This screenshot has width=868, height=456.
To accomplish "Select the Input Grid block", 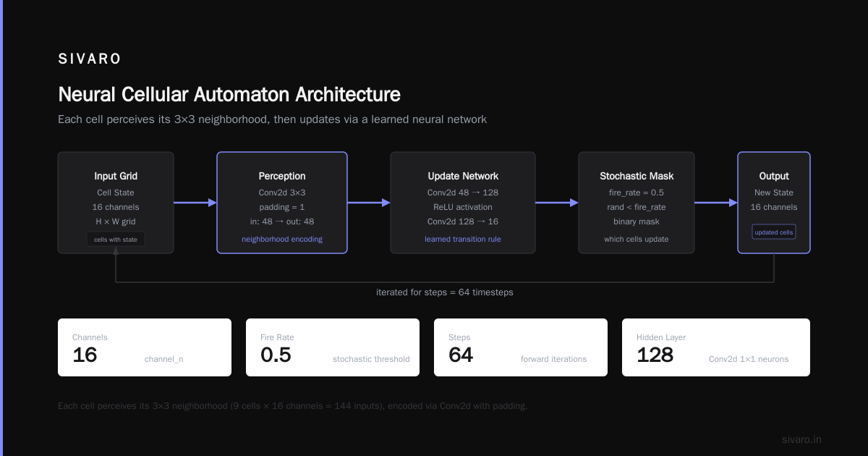I will tap(116, 203).
